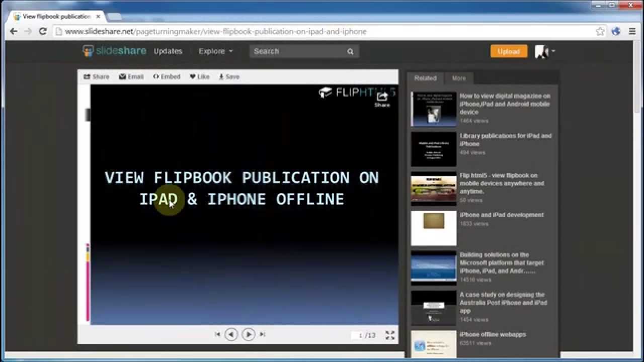644x362 pixels.
Task: Click the iPhone and iPad development thumbnail
Action: [x=433, y=228]
